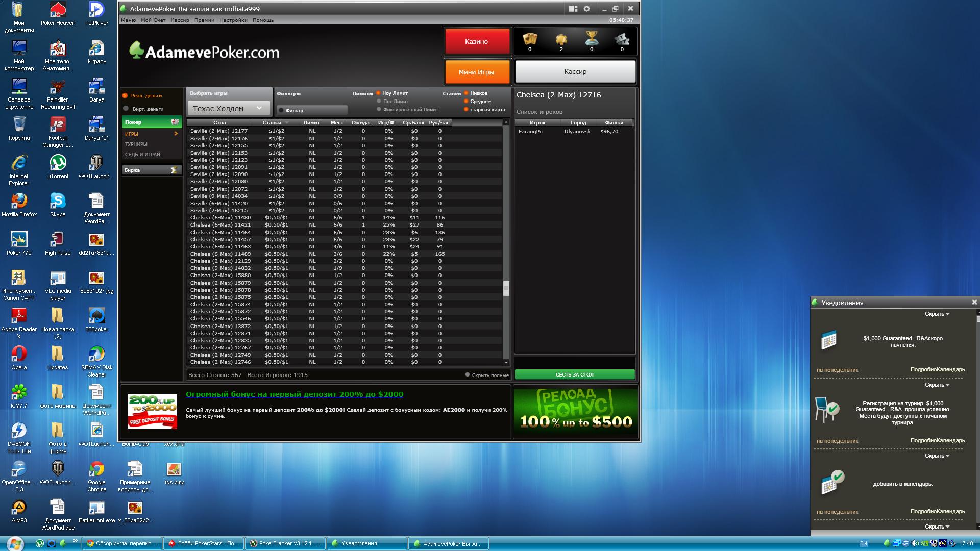Open the Помощь menu
Viewport: 980px width, 551px height.
263,20
